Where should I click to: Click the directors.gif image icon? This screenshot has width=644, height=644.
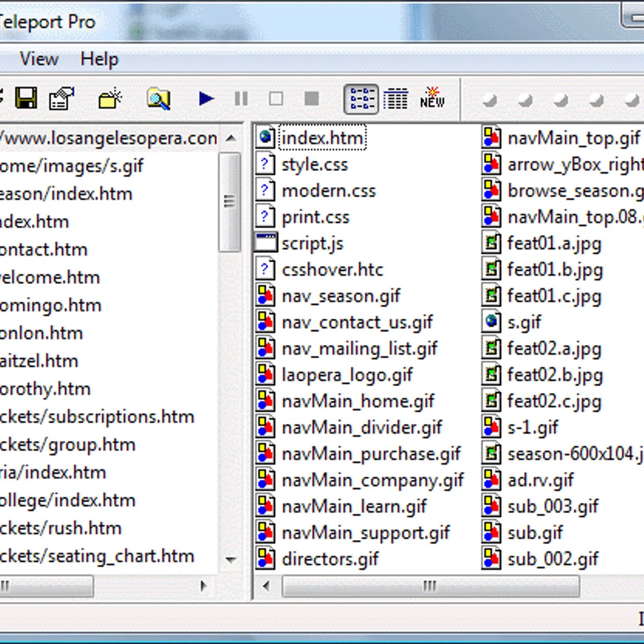tap(265, 559)
